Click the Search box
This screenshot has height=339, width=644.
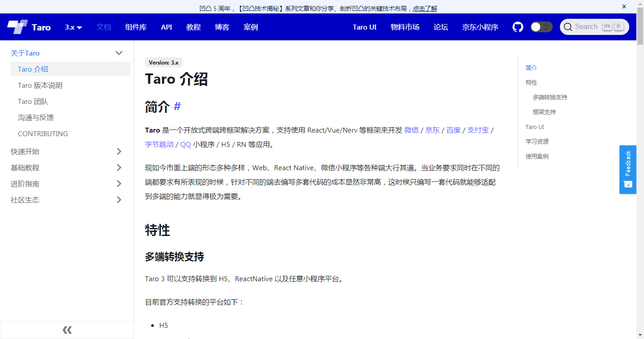(594, 27)
